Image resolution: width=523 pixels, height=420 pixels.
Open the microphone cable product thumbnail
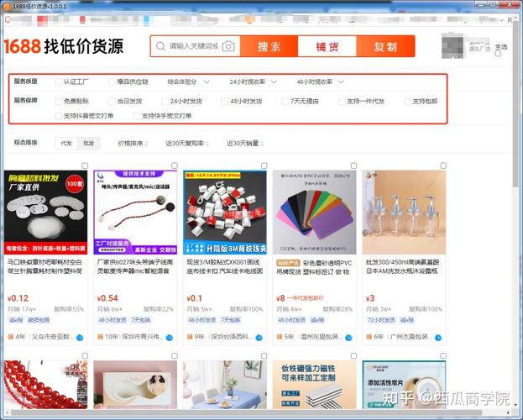coord(135,213)
